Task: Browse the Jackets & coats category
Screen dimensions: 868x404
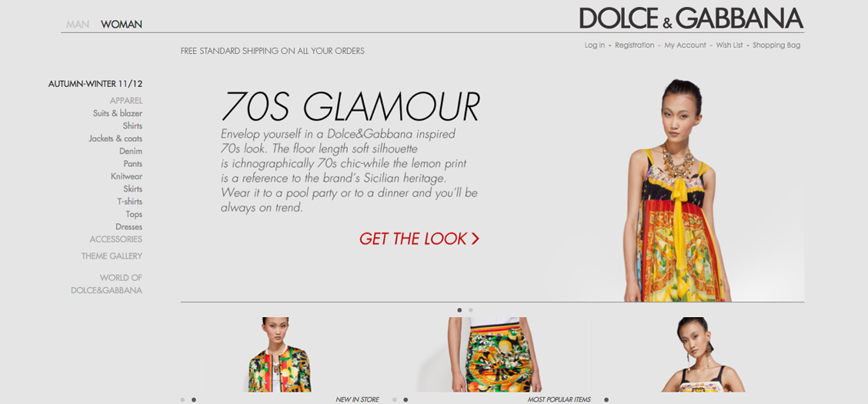Action: [115, 139]
